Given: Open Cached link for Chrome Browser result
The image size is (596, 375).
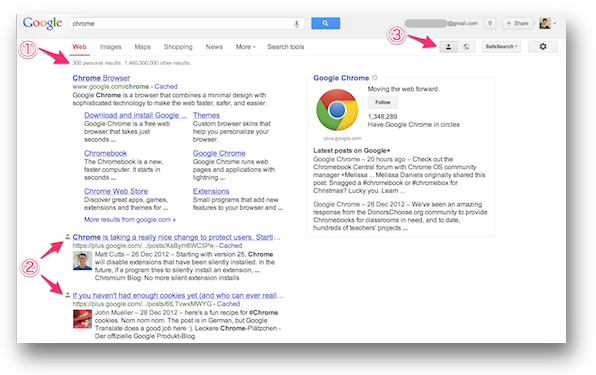Looking at the screenshot, I should [166, 87].
